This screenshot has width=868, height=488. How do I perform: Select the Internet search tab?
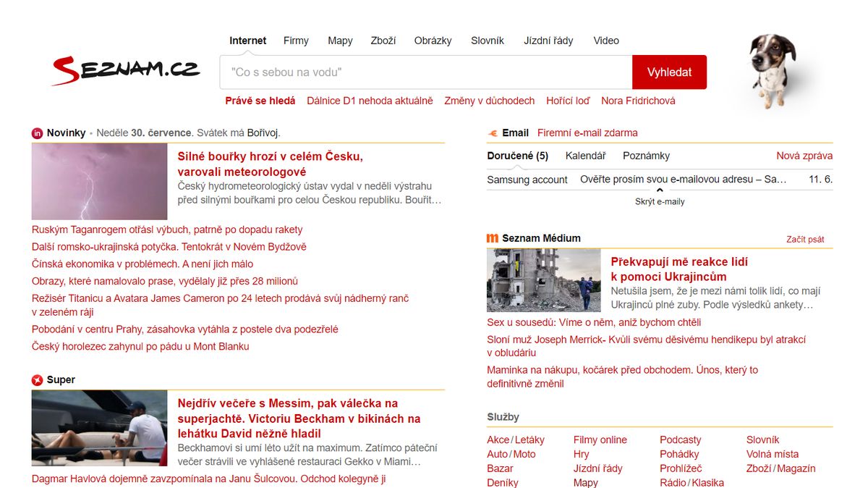coord(248,41)
